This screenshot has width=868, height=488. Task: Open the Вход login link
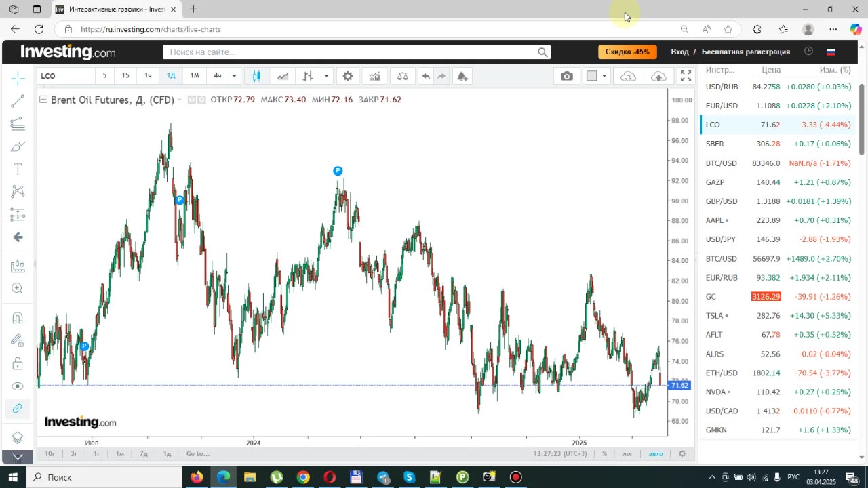pos(679,52)
